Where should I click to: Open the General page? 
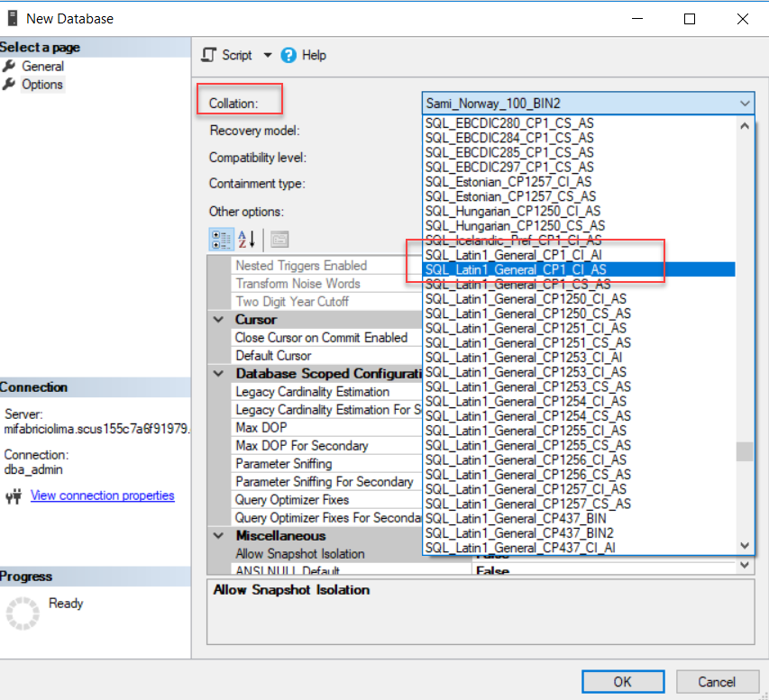(x=42, y=66)
